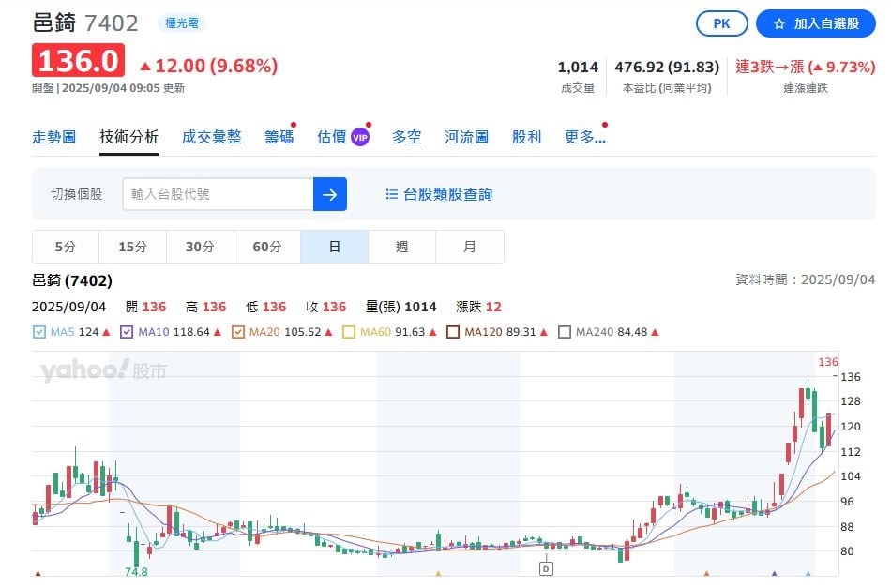Enable the MA60 moving average
The width and height of the screenshot is (891, 588).
click(x=347, y=331)
